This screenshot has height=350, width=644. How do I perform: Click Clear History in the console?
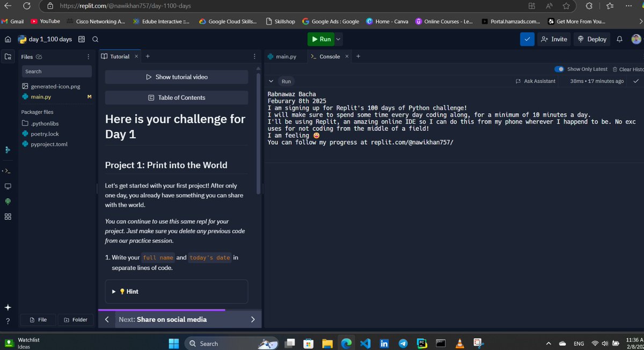pos(628,69)
